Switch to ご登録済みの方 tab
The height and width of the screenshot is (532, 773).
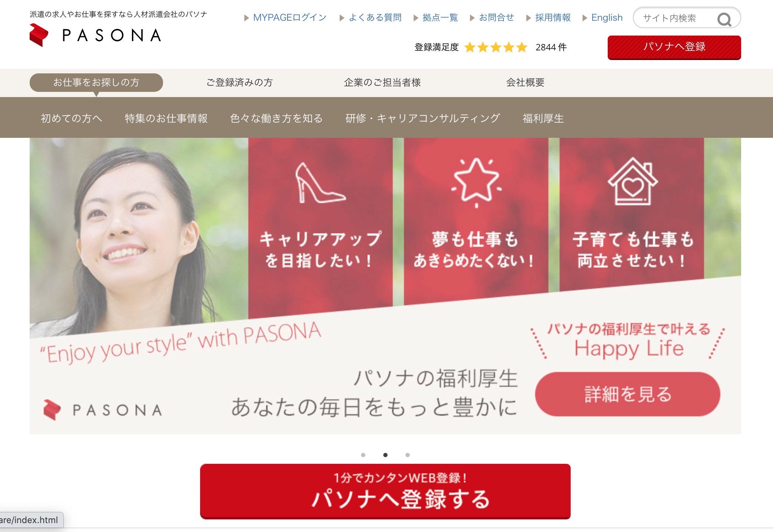point(239,82)
